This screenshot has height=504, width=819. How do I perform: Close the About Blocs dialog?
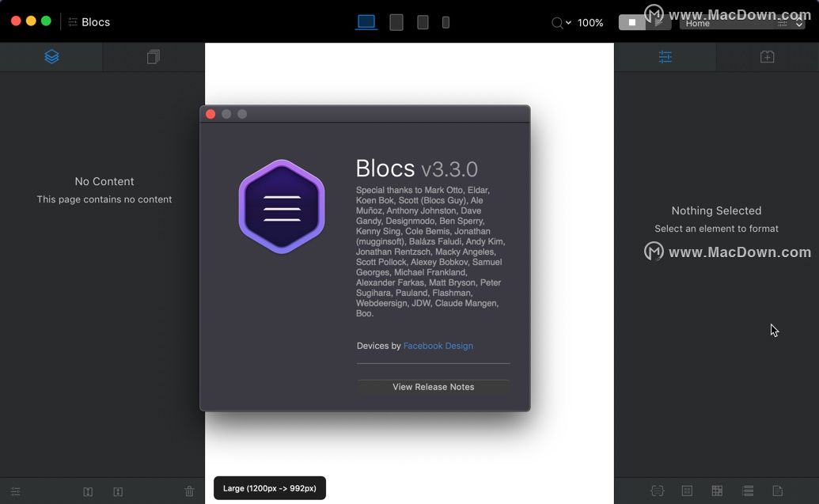[x=210, y=114]
